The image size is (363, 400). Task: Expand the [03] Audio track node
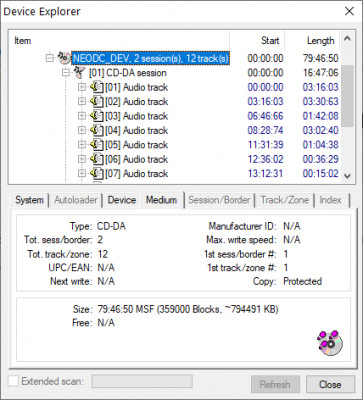(x=82, y=116)
